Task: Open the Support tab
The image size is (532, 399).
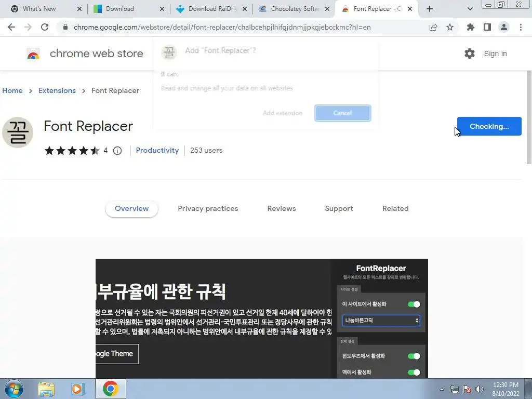Action: 339,209
